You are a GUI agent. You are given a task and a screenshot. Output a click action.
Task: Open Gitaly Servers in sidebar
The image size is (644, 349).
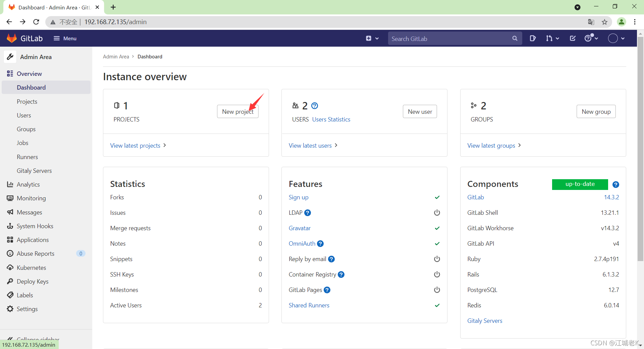34,170
